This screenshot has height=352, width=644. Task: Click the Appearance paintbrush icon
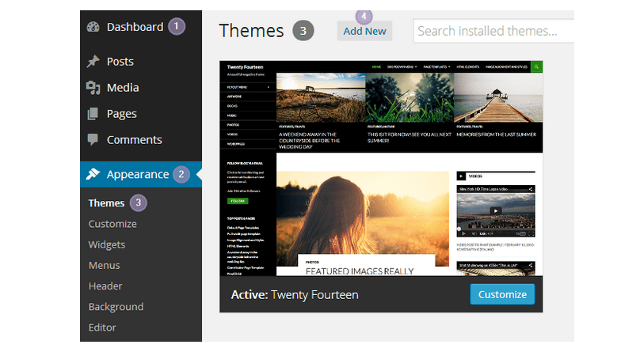pos(93,174)
